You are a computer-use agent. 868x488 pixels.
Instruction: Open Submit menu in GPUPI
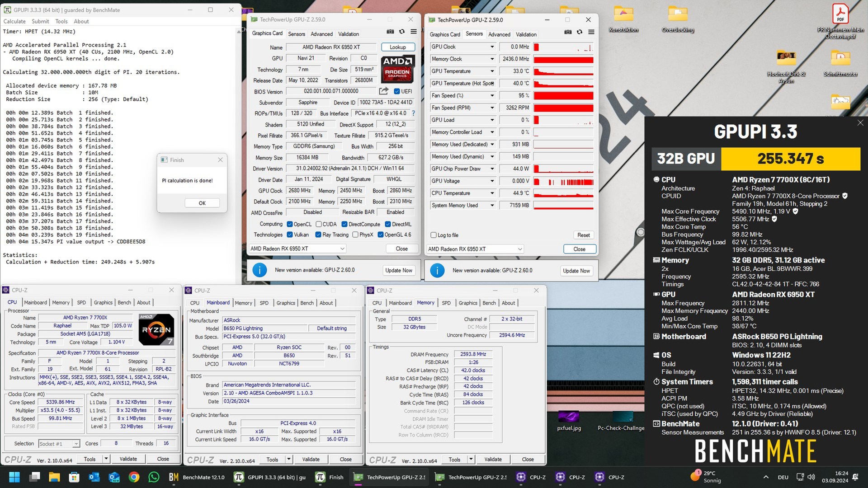click(x=40, y=21)
